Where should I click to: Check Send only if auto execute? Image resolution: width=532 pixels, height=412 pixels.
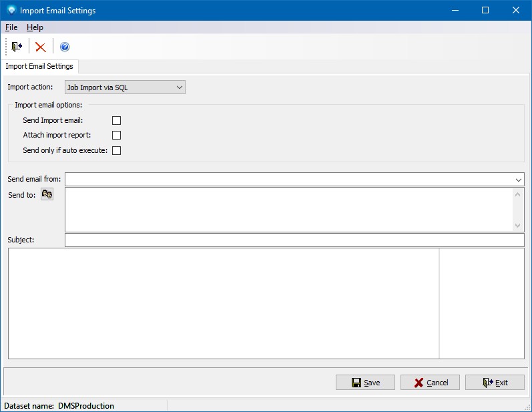coord(117,150)
